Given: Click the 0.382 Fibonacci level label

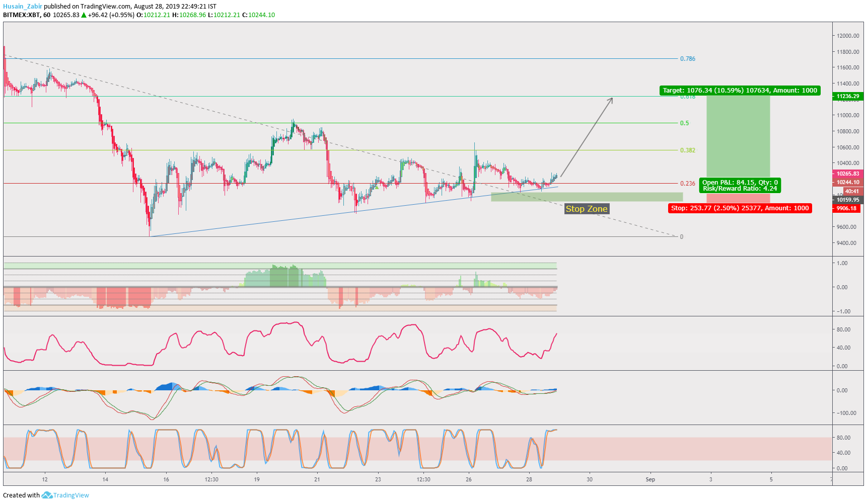Looking at the screenshot, I should (x=687, y=150).
